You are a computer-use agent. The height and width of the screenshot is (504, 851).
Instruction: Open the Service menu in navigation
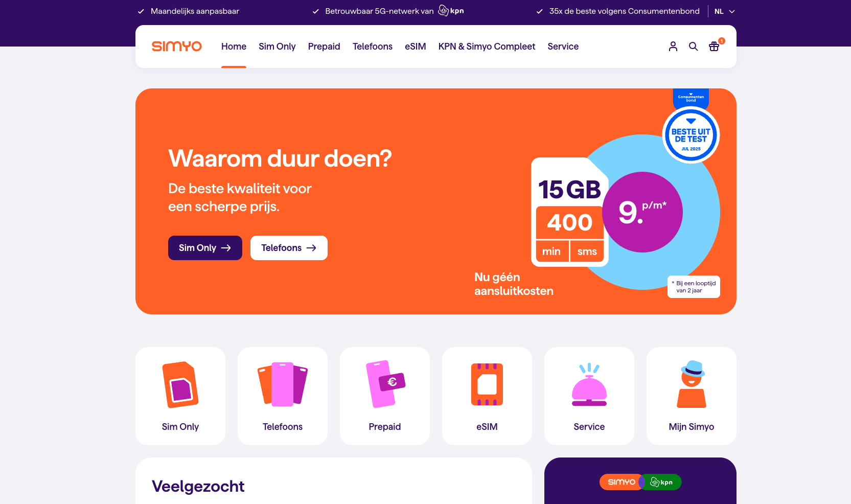click(563, 47)
